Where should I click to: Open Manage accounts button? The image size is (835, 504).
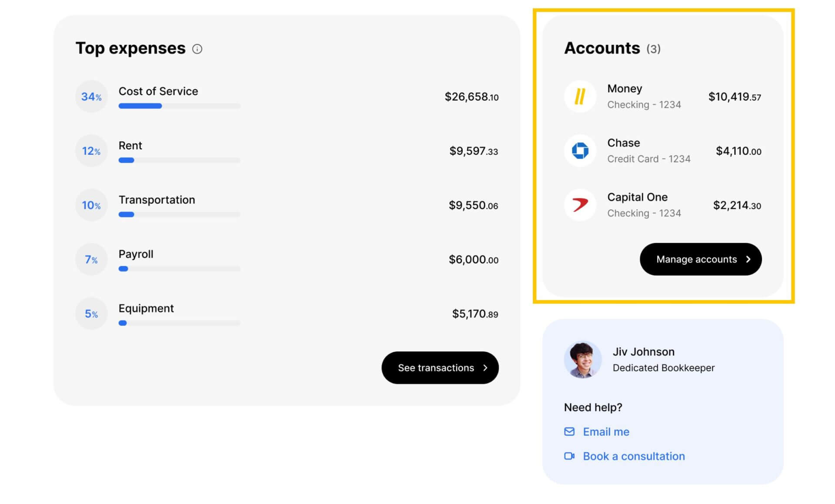tap(701, 259)
